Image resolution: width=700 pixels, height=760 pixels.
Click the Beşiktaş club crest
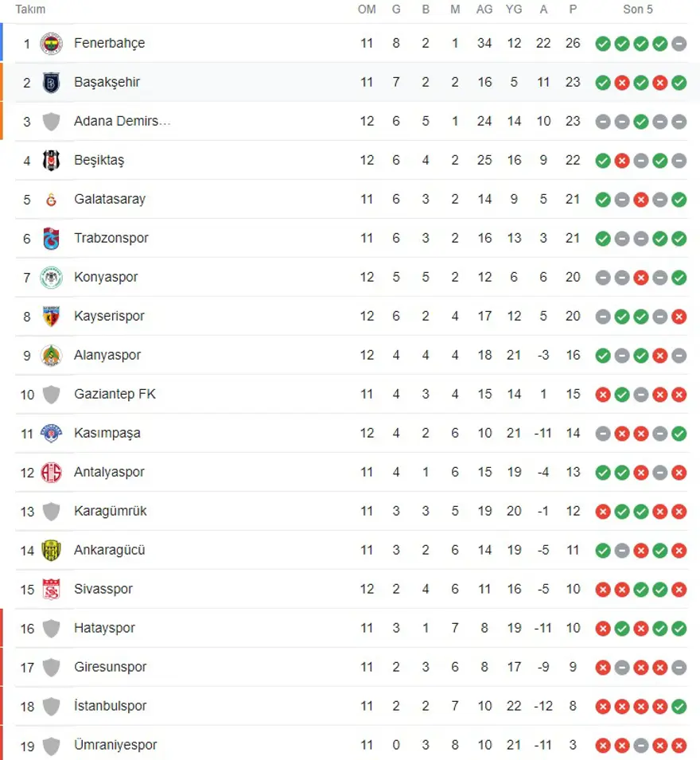tap(51, 160)
